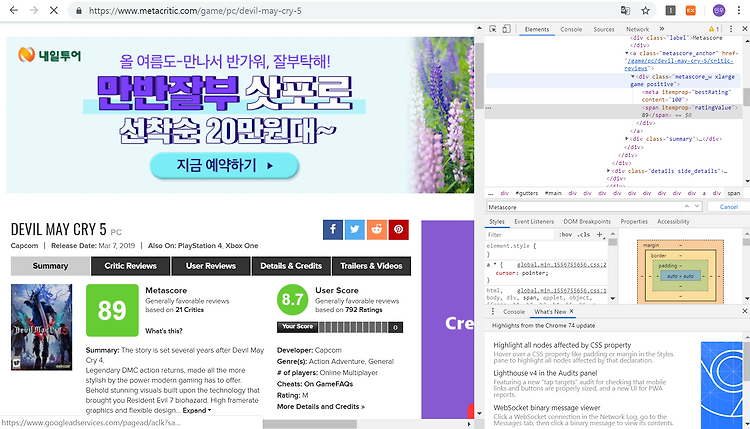Open the 792 Ratings link
The image size is (750, 429).
pos(364,310)
